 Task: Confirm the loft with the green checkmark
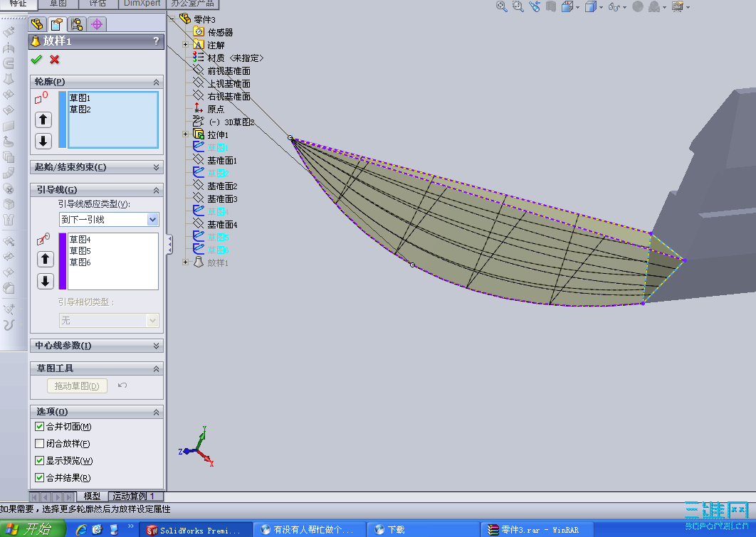[36, 60]
